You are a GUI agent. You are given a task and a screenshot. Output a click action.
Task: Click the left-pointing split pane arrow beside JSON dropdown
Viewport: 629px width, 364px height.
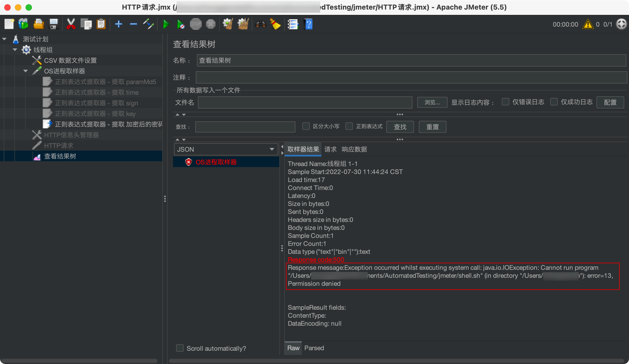click(282, 146)
